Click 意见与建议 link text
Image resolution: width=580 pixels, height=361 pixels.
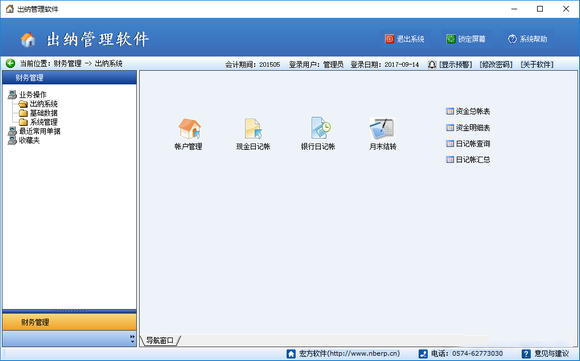point(551,354)
